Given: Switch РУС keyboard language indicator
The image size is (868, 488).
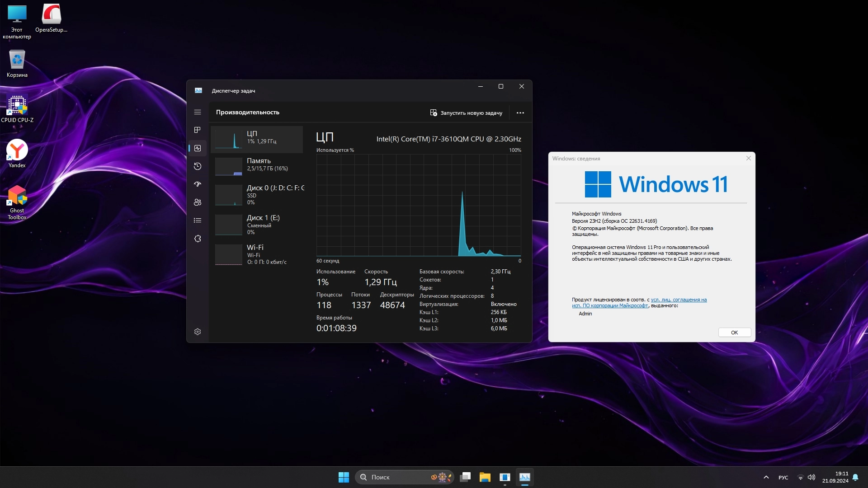Looking at the screenshot, I should click(x=783, y=478).
